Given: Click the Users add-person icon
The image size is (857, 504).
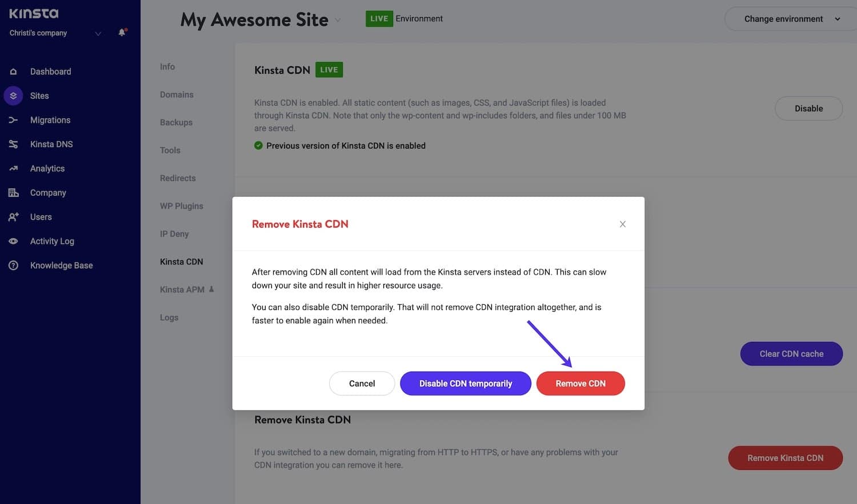Looking at the screenshot, I should pyautogui.click(x=13, y=217).
